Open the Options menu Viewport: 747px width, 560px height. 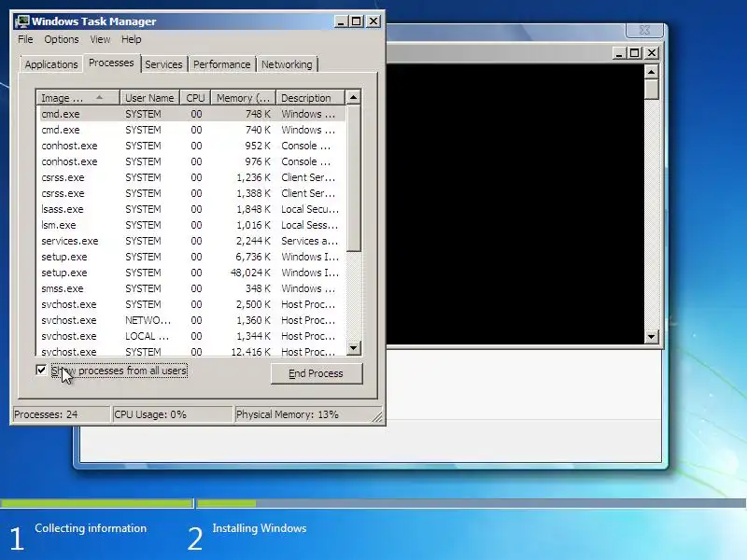(62, 39)
